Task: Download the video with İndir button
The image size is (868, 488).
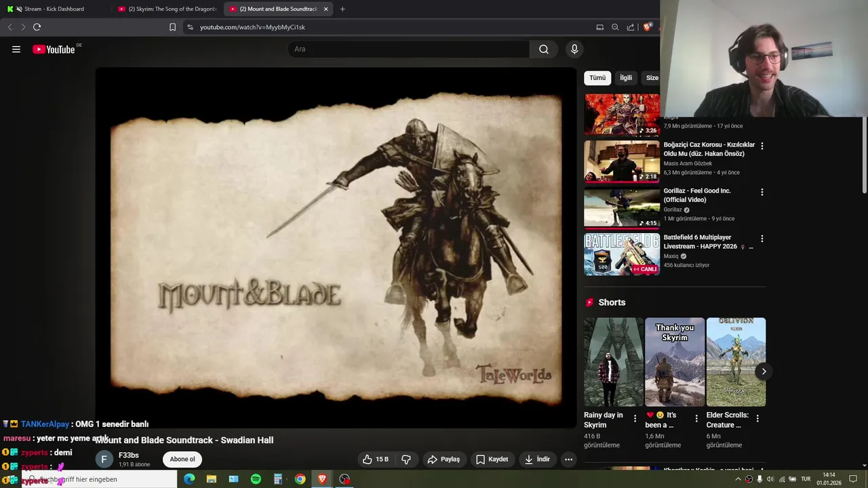Action: tap(537, 460)
